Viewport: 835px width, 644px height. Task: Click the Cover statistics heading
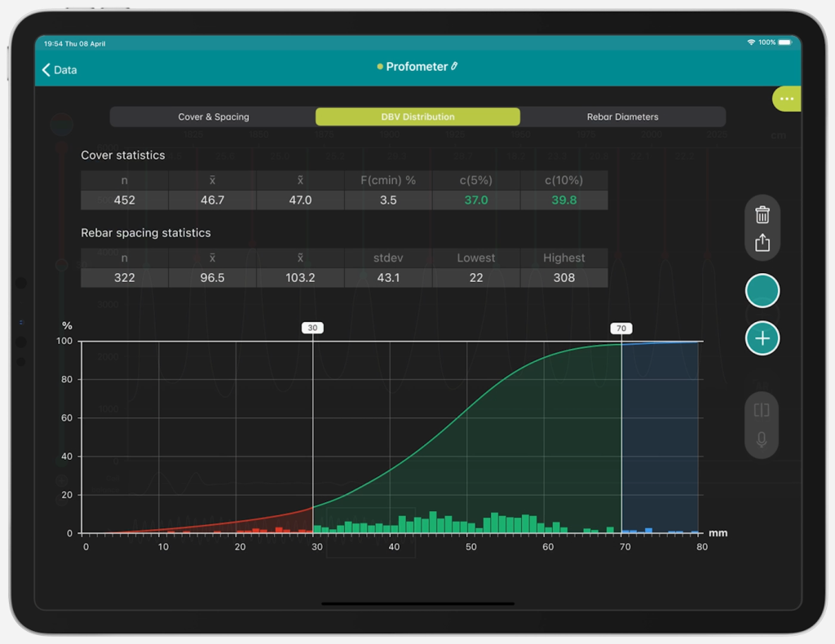coord(123,156)
